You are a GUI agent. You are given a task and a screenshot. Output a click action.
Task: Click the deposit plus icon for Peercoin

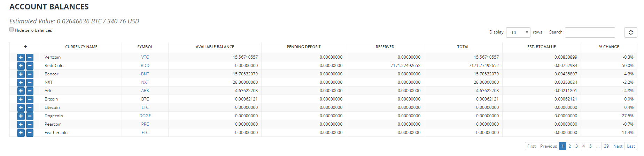[21, 124]
